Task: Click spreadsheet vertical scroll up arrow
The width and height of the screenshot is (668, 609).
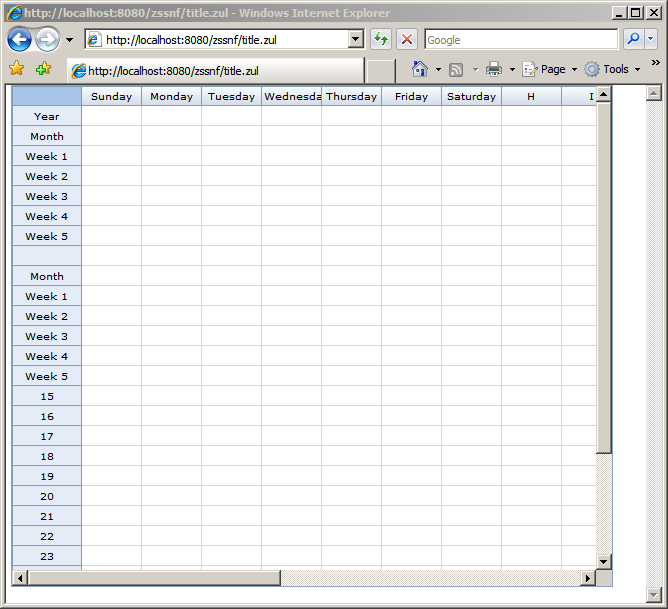Action: [604, 94]
